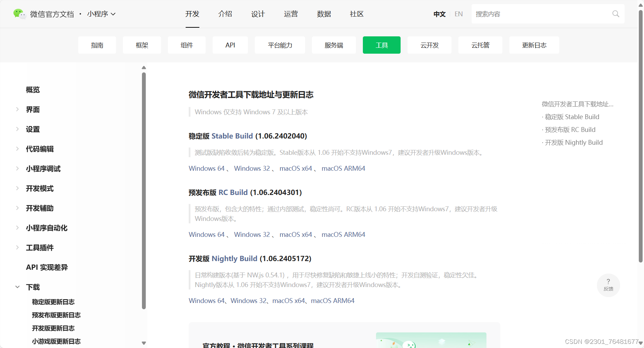Open the API category button
This screenshot has height=348, width=644.
230,45
